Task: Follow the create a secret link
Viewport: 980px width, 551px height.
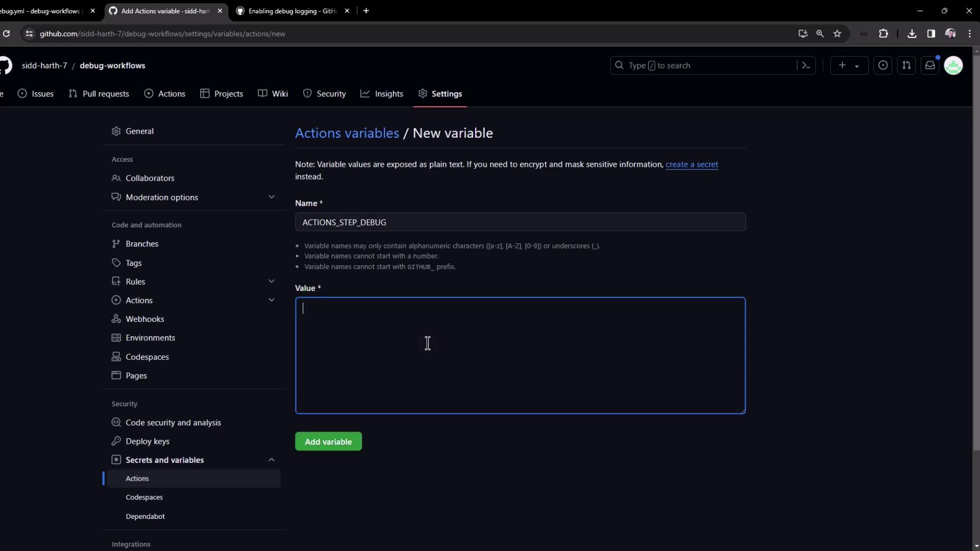Action: [692, 164]
